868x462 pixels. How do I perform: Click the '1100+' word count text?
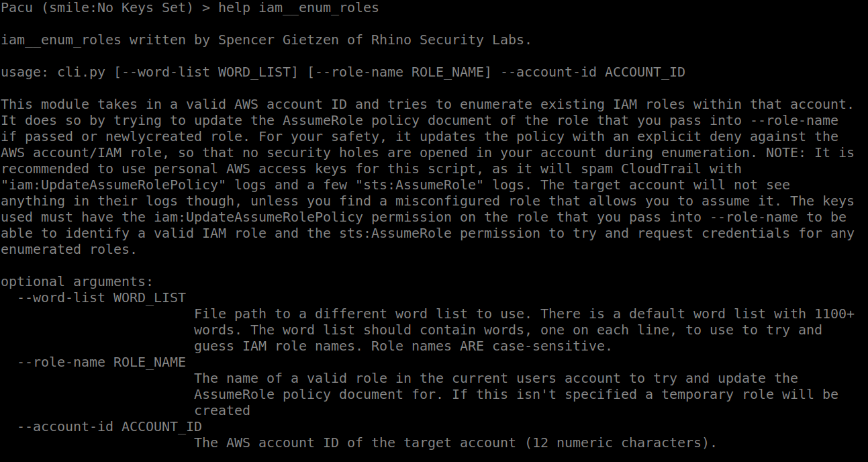[x=834, y=314]
